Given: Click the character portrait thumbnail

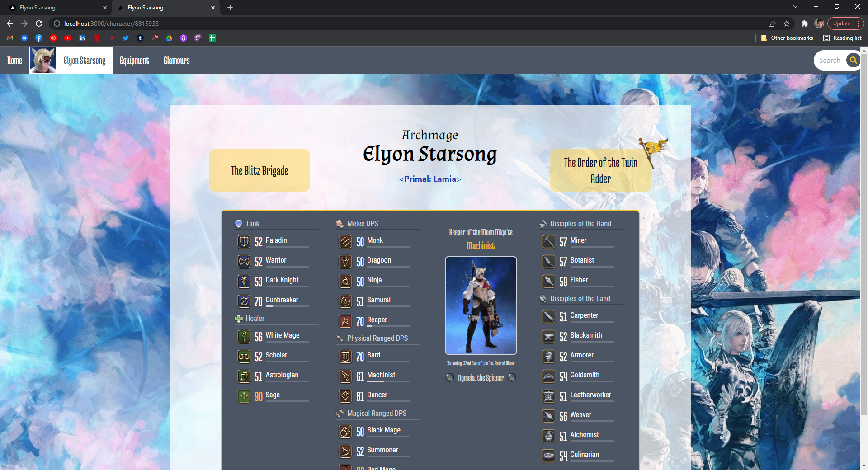Looking at the screenshot, I should 43,60.
